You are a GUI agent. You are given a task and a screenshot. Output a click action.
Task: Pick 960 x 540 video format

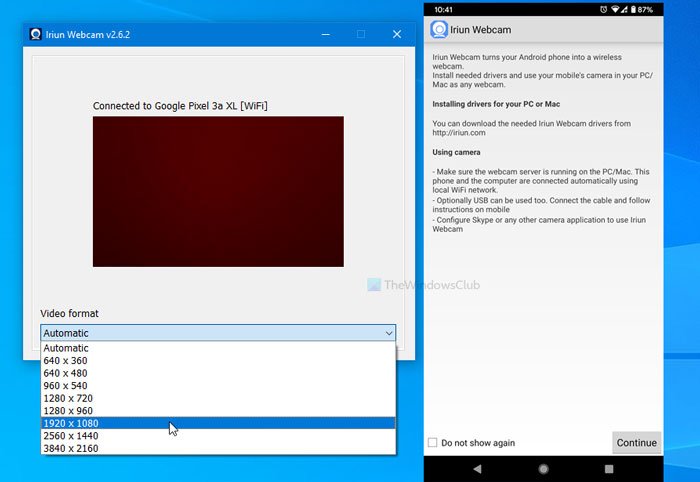coord(218,386)
